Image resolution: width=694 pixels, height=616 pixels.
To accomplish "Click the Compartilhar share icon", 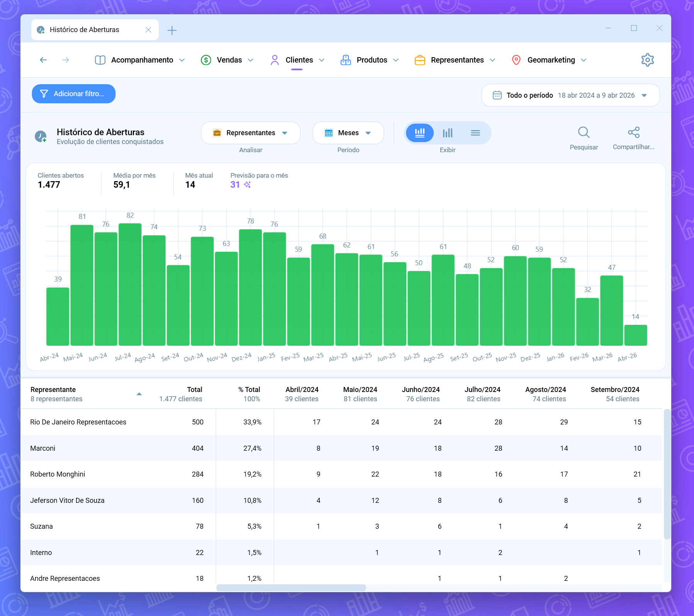I will point(633,133).
